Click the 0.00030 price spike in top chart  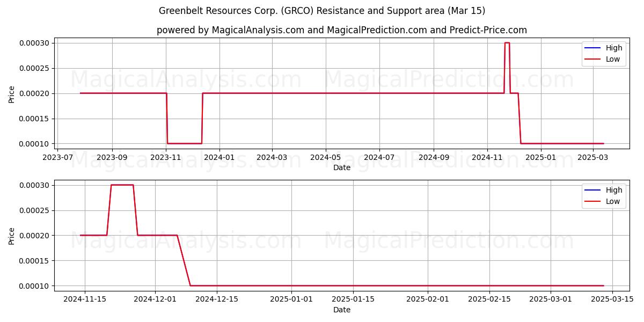[507, 43]
